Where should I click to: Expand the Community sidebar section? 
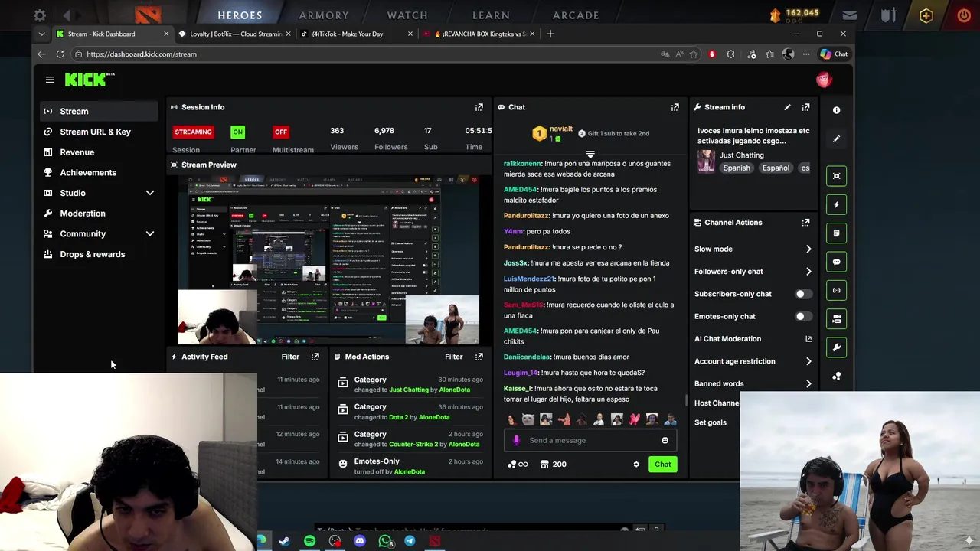tap(150, 234)
